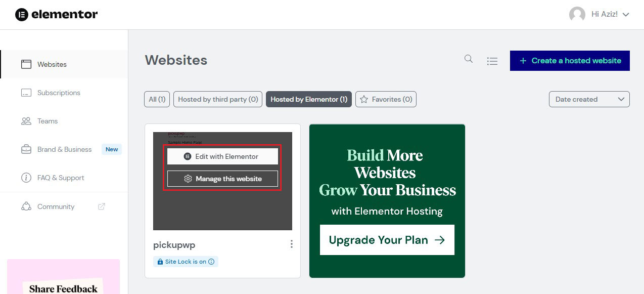Switch to list view icon

(x=492, y=61)
